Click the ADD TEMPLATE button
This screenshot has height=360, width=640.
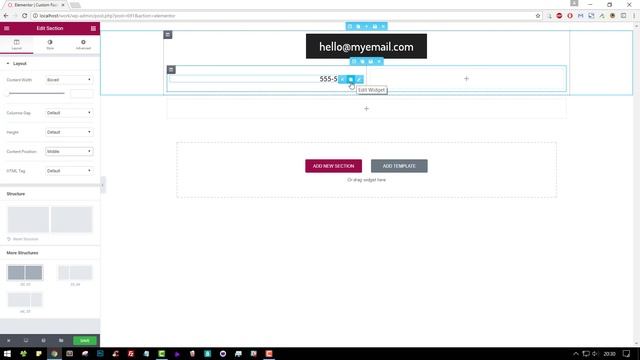coord(399,166)
